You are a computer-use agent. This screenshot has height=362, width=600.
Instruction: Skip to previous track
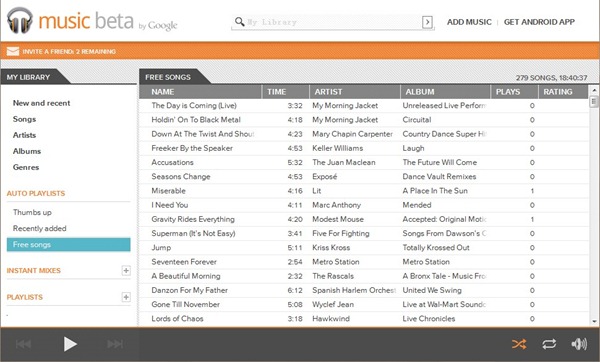[x=24, y=344]
